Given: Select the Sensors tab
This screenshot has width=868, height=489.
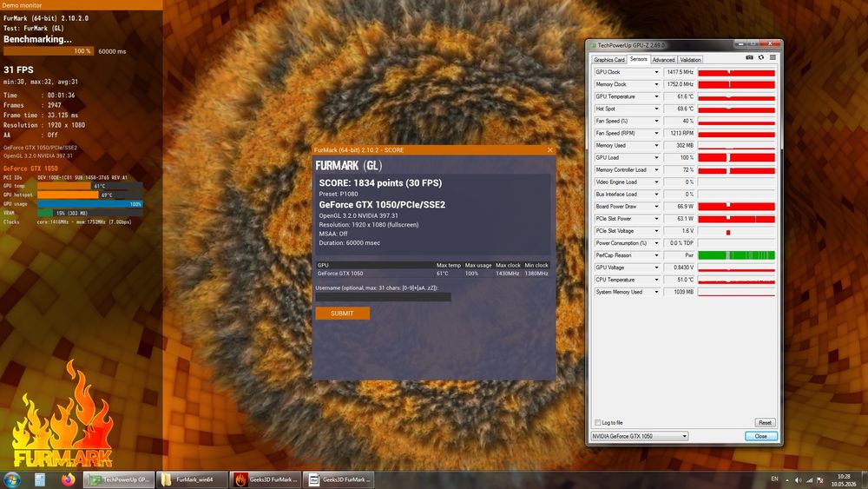Looking at the screenshot, I should click(x=638, y=59).
